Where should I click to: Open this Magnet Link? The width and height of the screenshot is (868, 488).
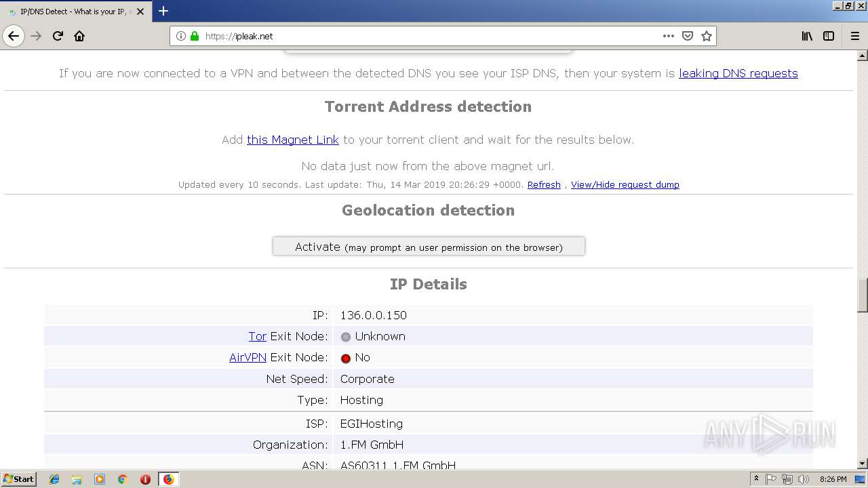click(x=293, y=140)
